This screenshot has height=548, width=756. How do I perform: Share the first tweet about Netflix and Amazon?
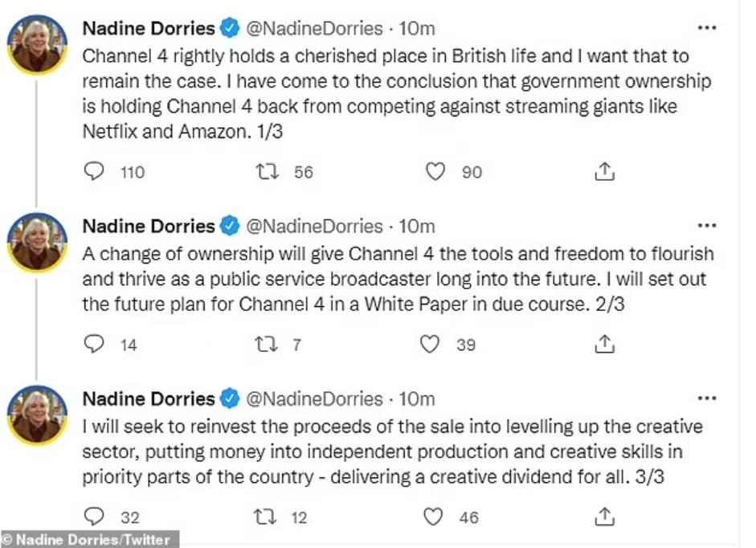tap(604, 171)
